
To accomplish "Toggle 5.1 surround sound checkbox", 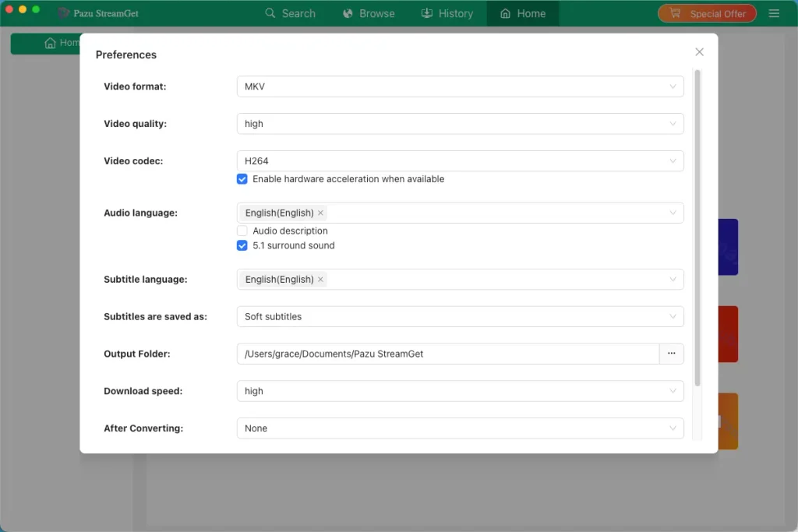I will [x=242, y=245].
